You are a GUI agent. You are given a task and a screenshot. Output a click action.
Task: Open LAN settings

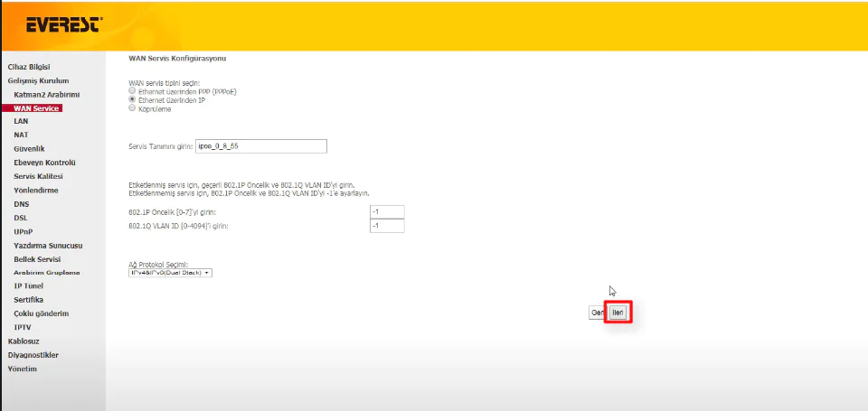coord(21,121)
